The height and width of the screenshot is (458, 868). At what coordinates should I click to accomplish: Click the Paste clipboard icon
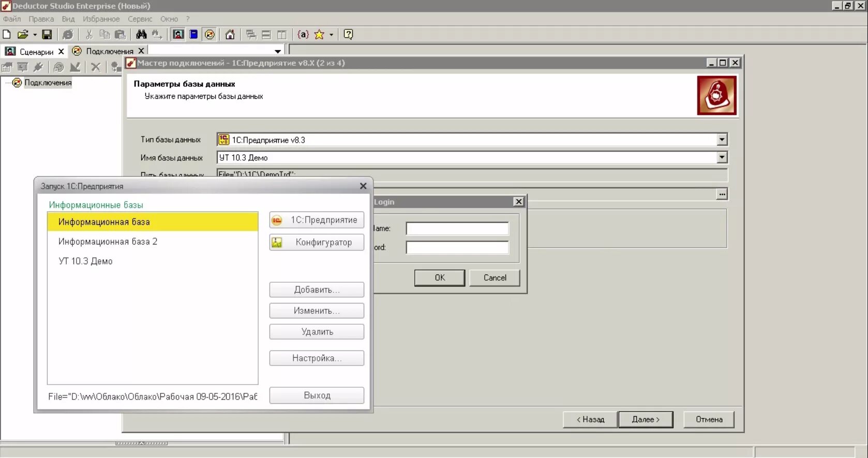click(120, 35)
